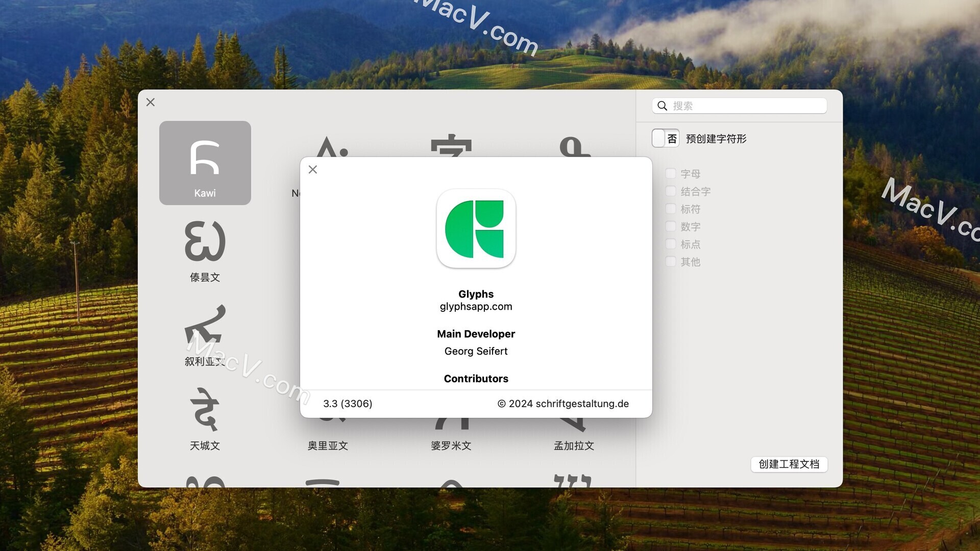Check the 标点 checkbox
The height and width of the screenshot is (551, 980).
coord(671,244)
